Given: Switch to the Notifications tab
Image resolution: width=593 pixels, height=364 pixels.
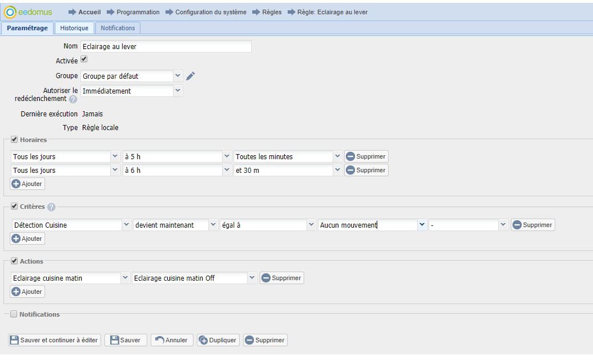Looking at the screenshot, I should tap(118, 28).
